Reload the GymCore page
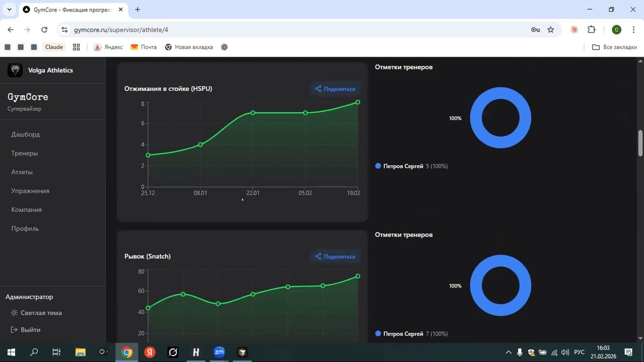Viewport: 644px width, 362px height. [44, 30]
